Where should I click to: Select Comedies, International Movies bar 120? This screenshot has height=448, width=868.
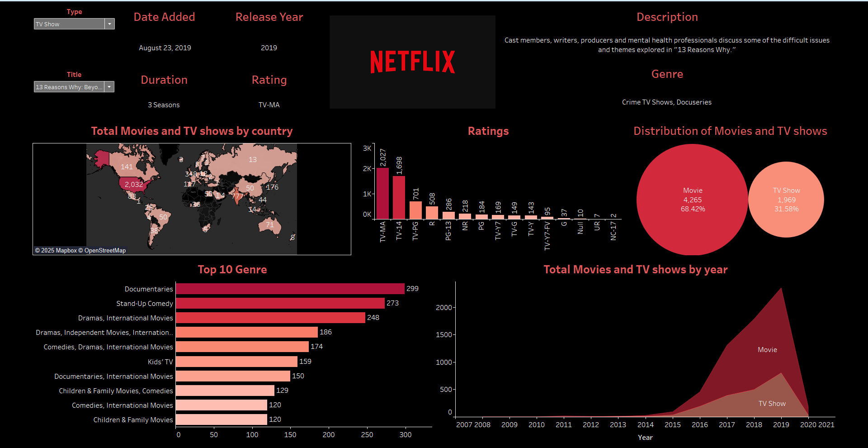pyautogui.click(x=221, y=405)
